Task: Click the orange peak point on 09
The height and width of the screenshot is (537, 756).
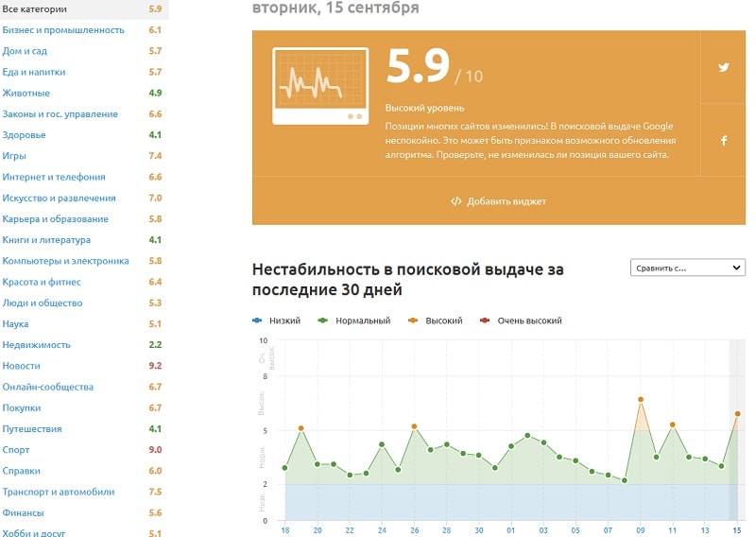Action: (641, 400)
